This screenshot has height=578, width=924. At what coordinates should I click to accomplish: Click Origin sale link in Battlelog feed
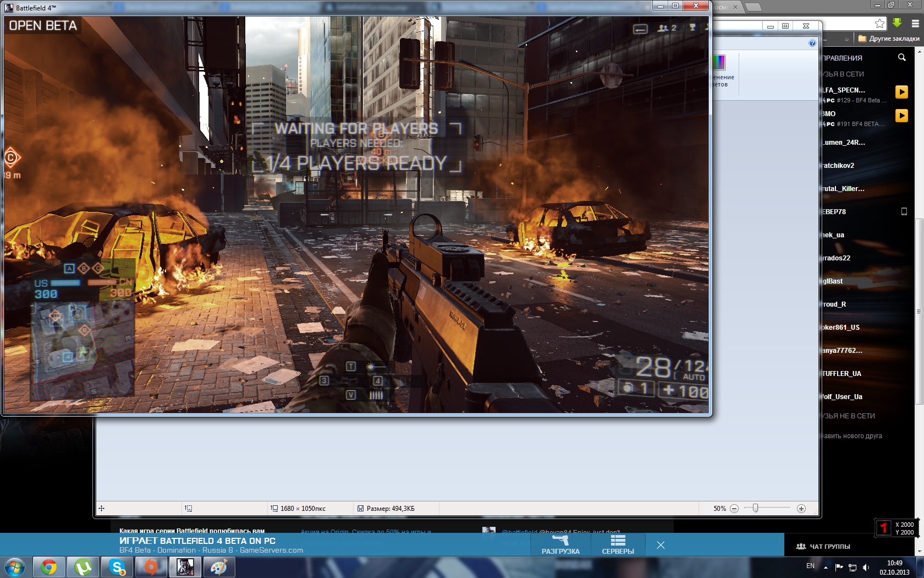(x=366, y=532)
